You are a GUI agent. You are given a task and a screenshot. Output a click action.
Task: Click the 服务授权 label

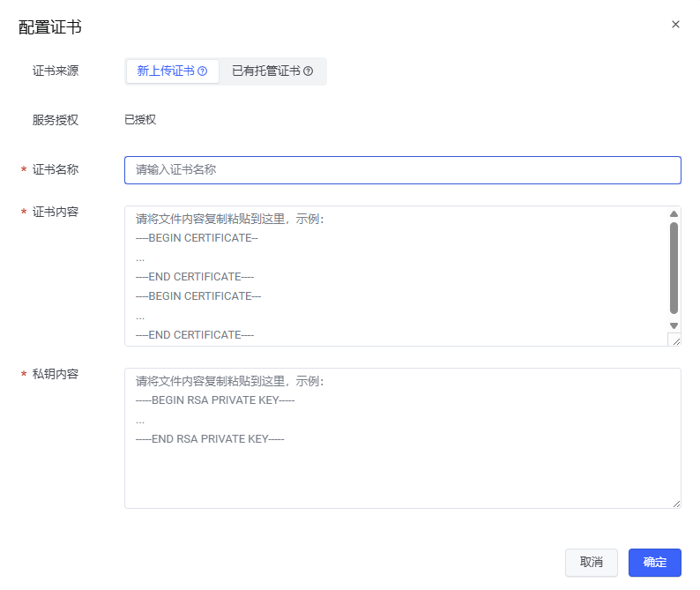point(56,120)
